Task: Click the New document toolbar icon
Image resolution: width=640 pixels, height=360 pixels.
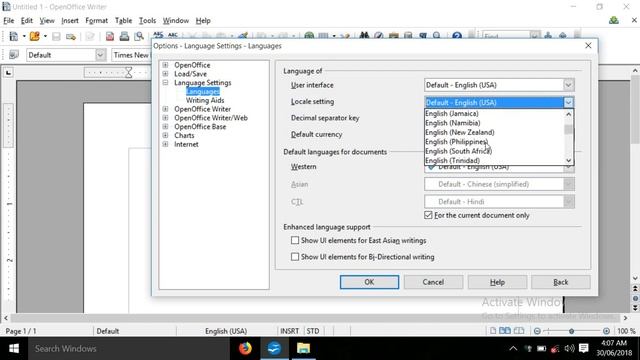Action: point(13,36)
